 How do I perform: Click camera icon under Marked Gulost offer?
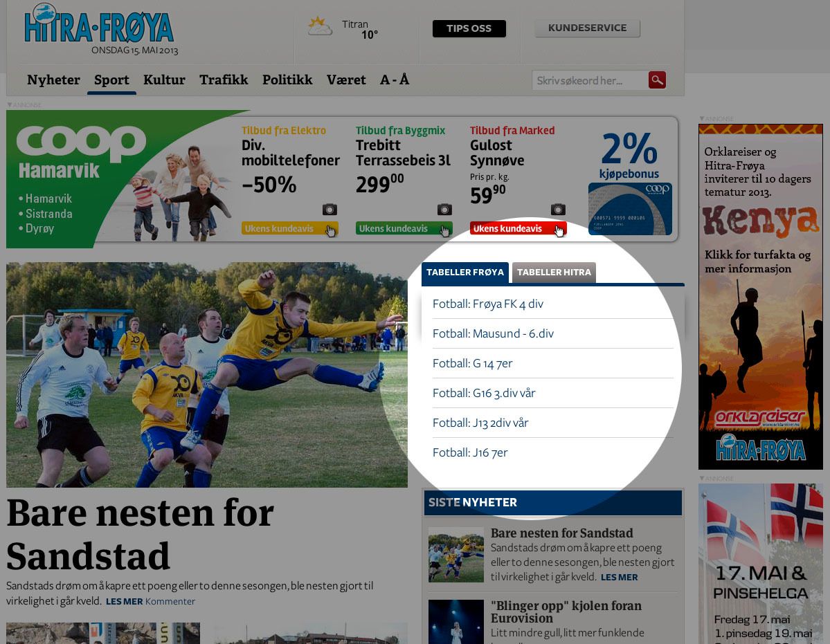558,210
